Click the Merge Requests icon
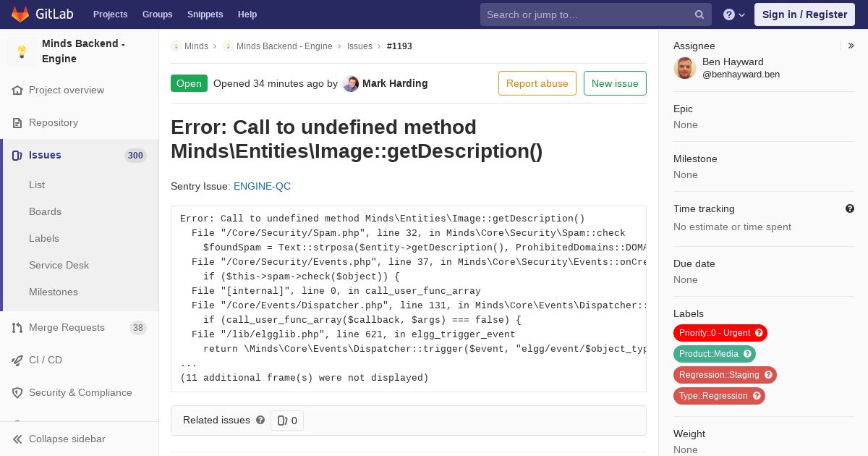868x456 pixels. 17,328
